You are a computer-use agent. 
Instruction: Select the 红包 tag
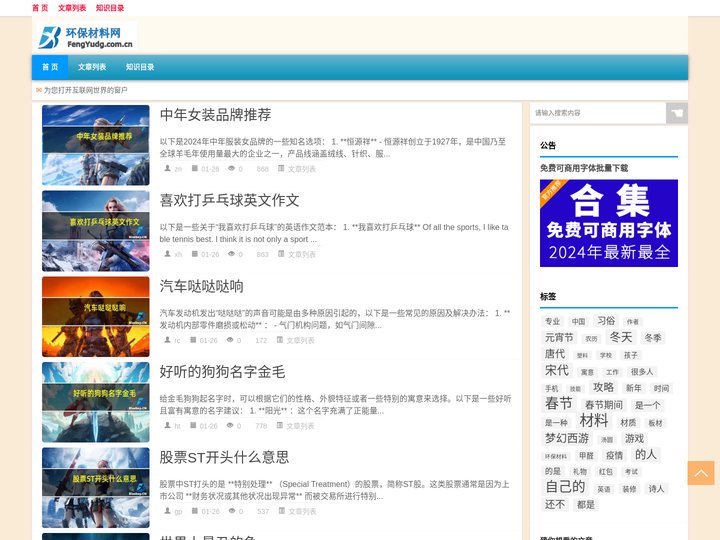pos(606,472)
